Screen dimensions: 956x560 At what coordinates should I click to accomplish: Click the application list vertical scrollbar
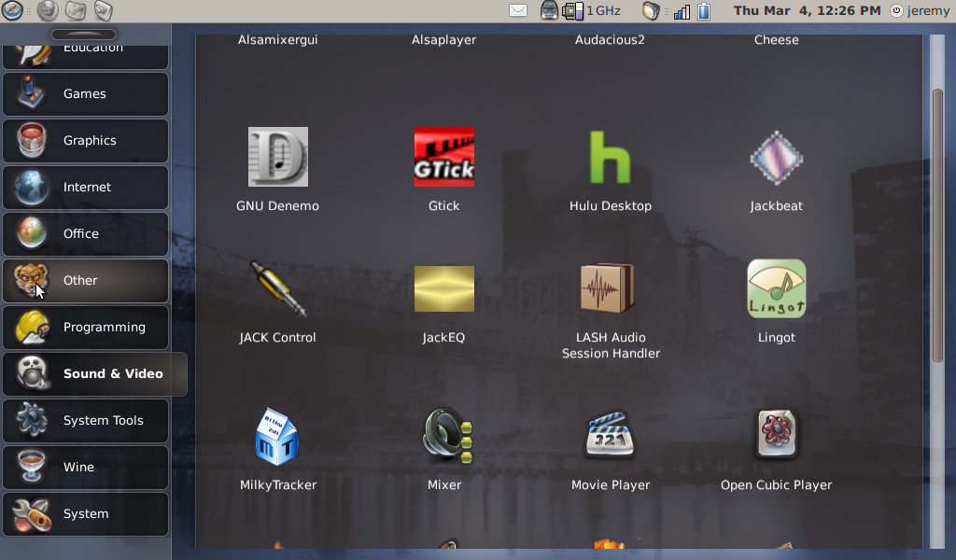coord(937,226)
